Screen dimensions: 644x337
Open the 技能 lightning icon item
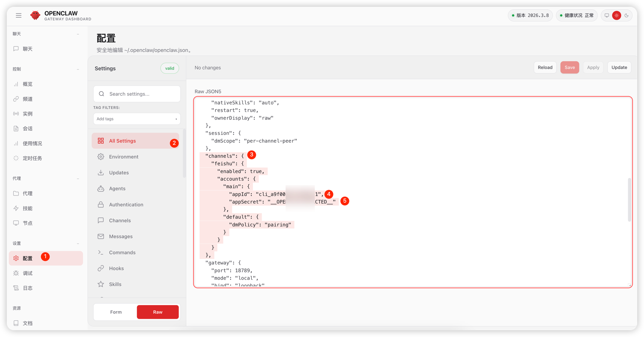point(16,208)
